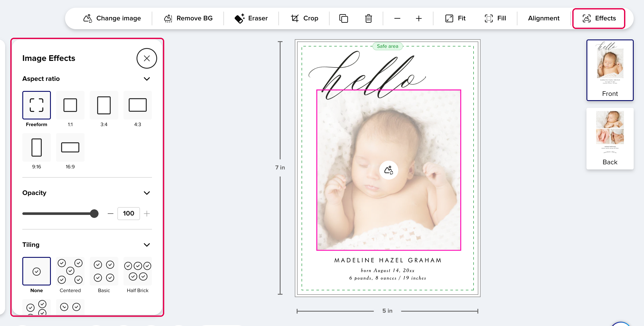Click the Change image toolbar button
Viewport: 644px width, 326px height.
click(112, 18)
